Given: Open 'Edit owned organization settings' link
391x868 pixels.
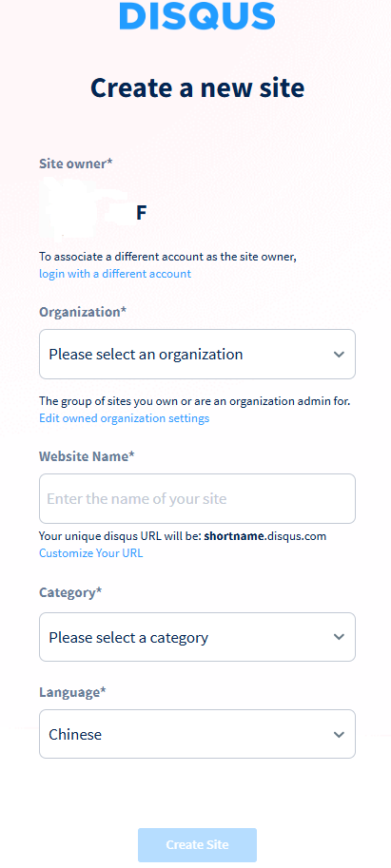Looking at the screenshot, I should [x=124, y=418].
